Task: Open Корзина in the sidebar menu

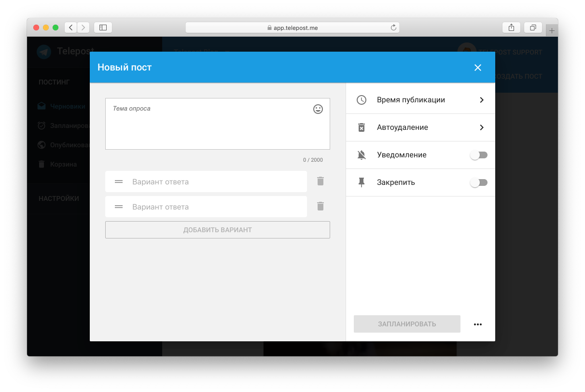Action: coord(63,164)
